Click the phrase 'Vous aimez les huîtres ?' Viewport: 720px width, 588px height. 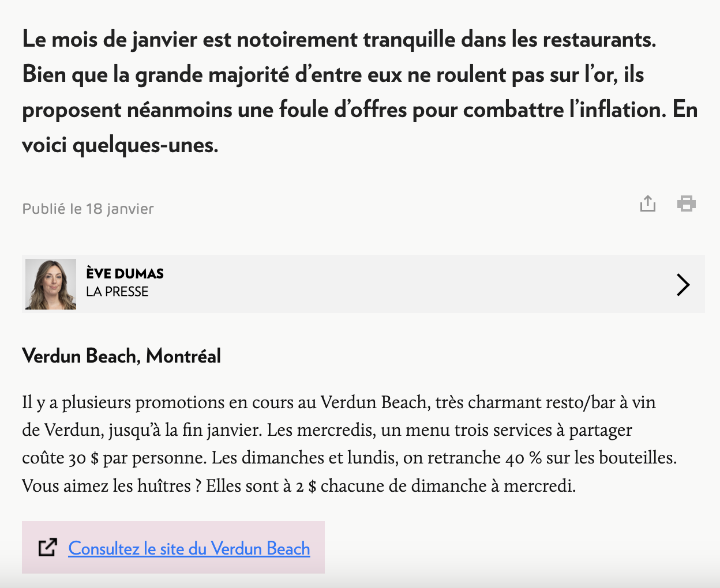(x=111, y=486)
